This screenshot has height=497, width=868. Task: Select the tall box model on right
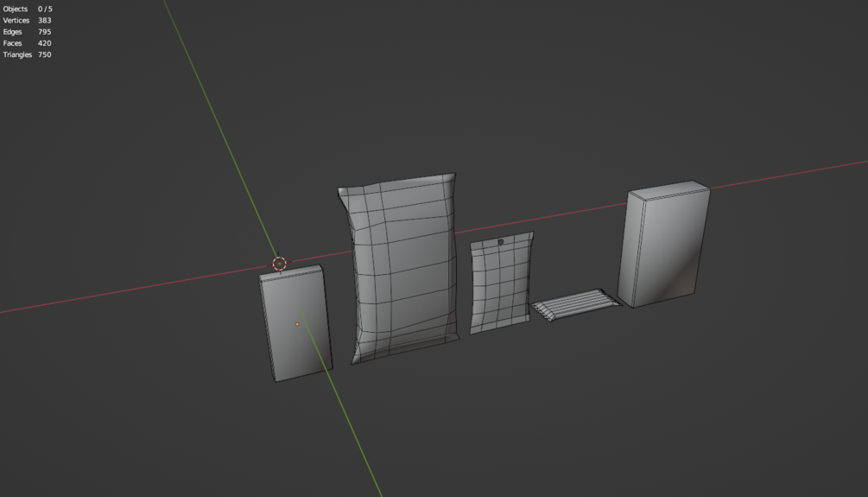click(663, 244)
